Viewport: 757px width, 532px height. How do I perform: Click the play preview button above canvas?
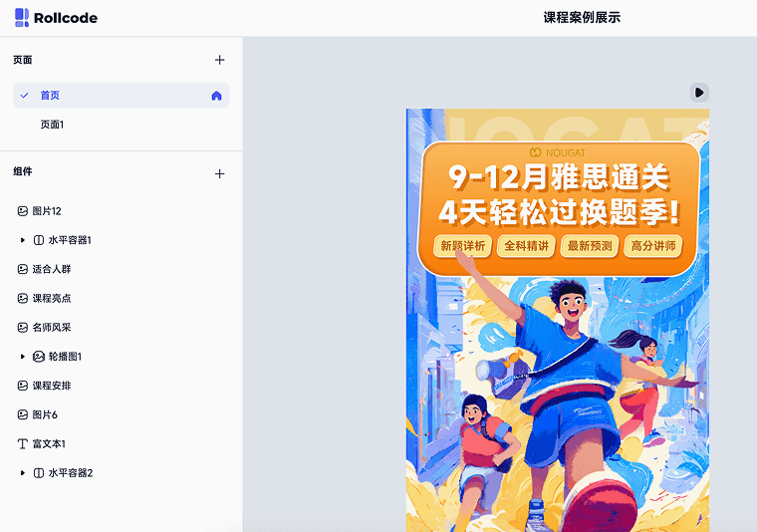tap(699, 93)
